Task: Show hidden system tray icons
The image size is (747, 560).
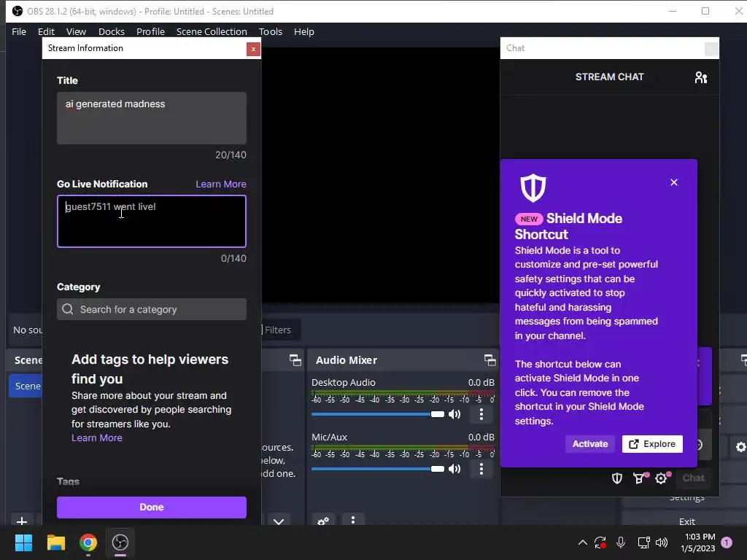Action: click(582, 542)
